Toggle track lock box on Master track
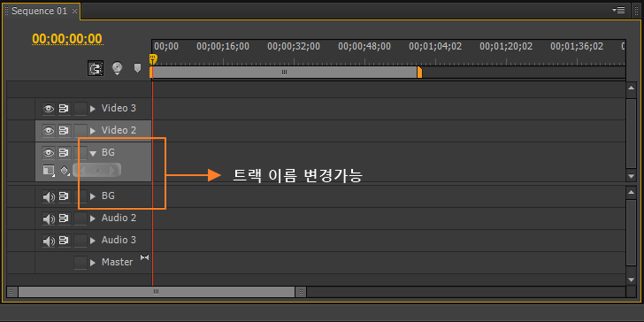This screenshot has height=322, width=644. 80,263
